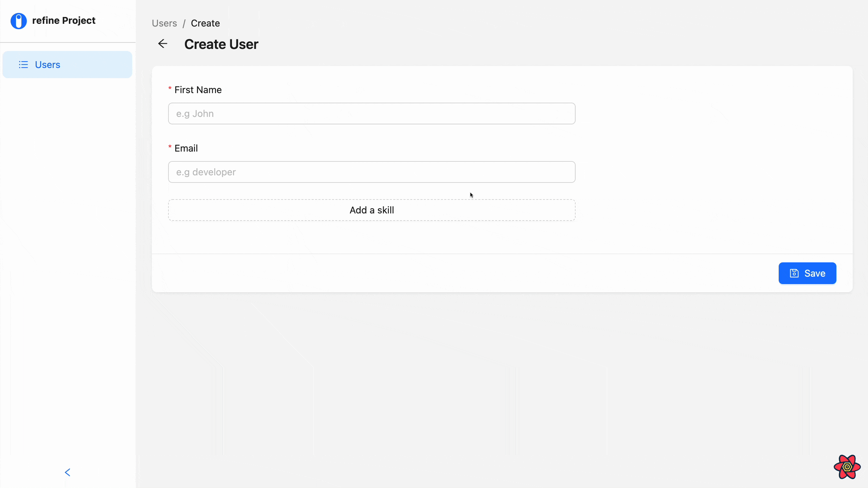Click the list icon beside Users

(x=23, y=65)
